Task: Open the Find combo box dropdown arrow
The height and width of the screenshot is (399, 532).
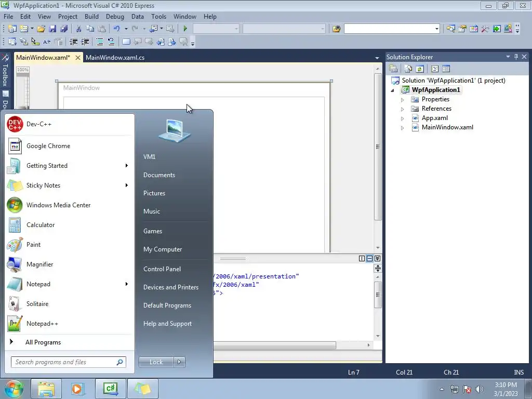Action: (x=436, y=29)
